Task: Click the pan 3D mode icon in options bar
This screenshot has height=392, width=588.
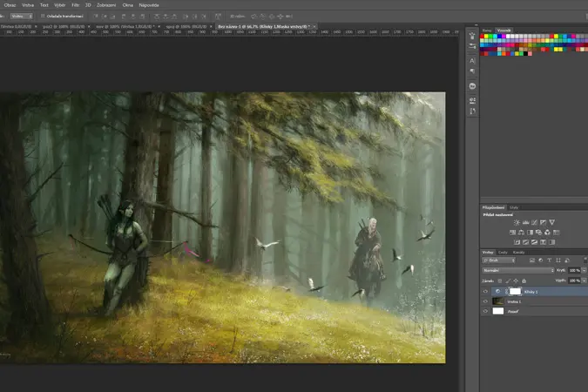Action: [x=272, y=17]
